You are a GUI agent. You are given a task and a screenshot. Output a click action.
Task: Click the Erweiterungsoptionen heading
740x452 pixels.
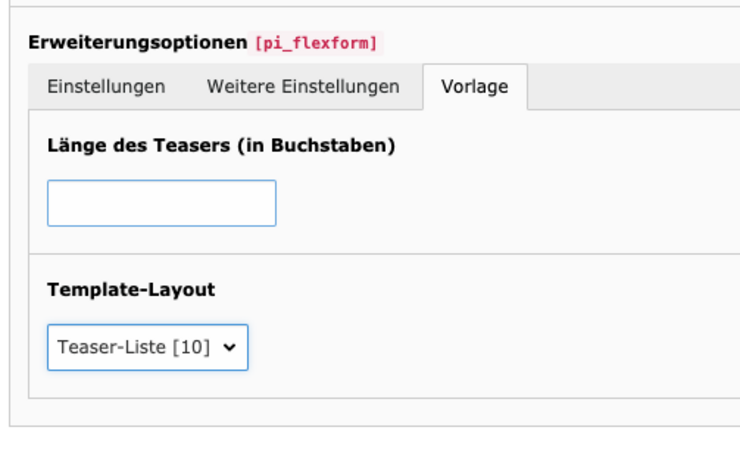coord(137,43)
